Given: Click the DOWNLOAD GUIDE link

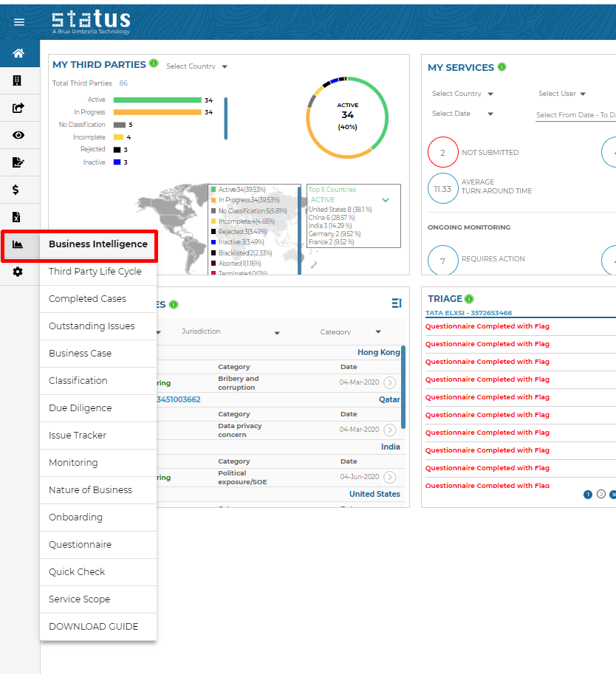Looking at the screenshot, I should coord(93,626).
